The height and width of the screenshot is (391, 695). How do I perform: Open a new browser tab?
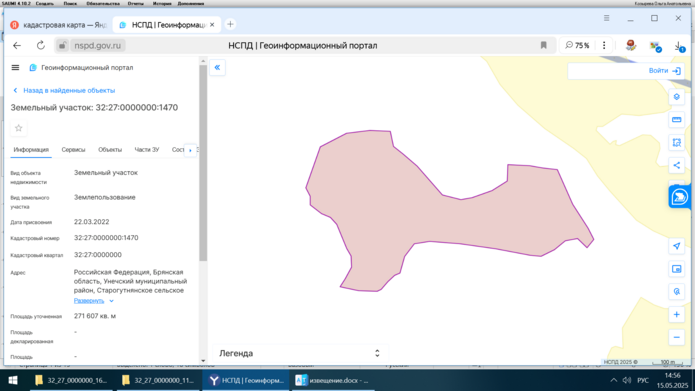[x=230, y=24]
